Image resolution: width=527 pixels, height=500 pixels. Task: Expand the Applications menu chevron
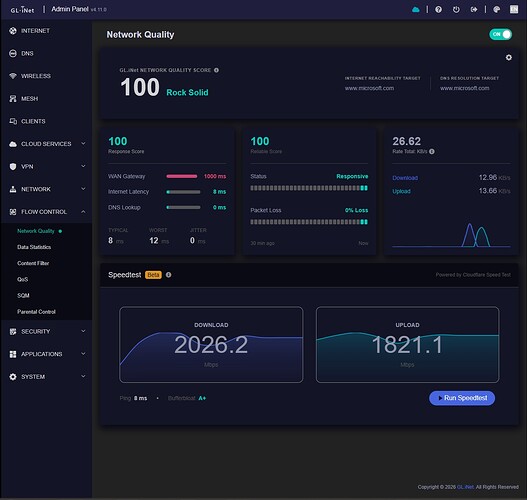point(83,354)
